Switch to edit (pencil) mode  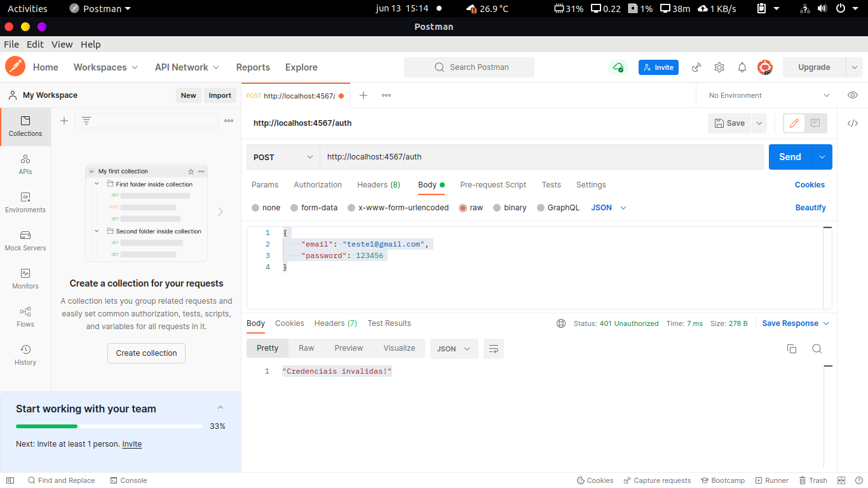(794, 123)
